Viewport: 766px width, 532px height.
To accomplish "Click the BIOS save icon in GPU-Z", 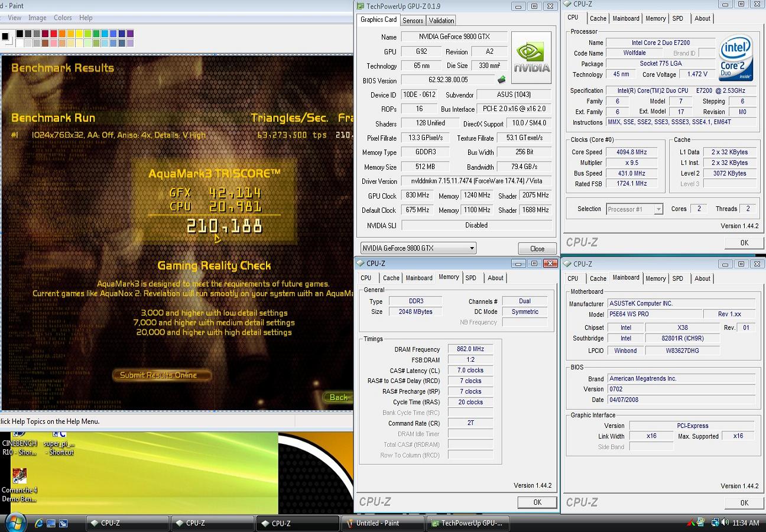I will point(502,80).
